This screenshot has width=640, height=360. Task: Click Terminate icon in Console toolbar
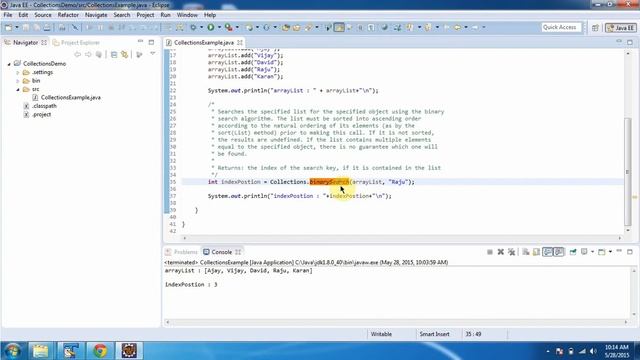[490, 252]
